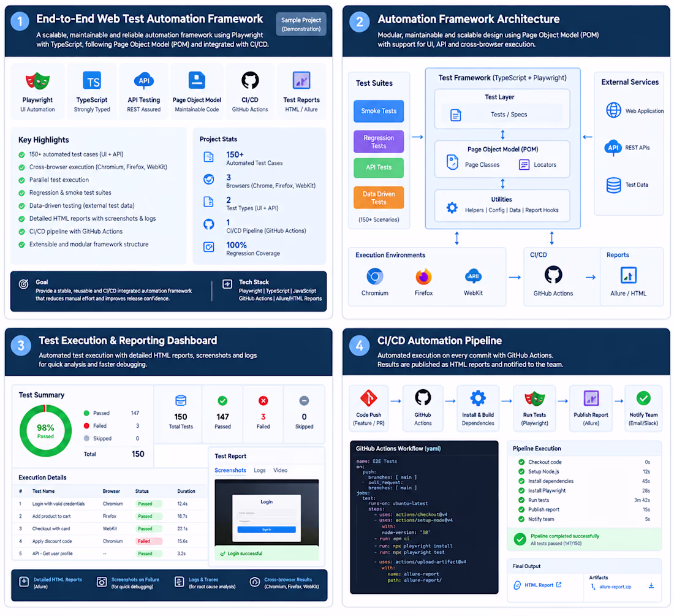Screen dimensions: 674x616
Task: Select the 'Run tests' step in Pipeline Execution
Action: point(584,500)
